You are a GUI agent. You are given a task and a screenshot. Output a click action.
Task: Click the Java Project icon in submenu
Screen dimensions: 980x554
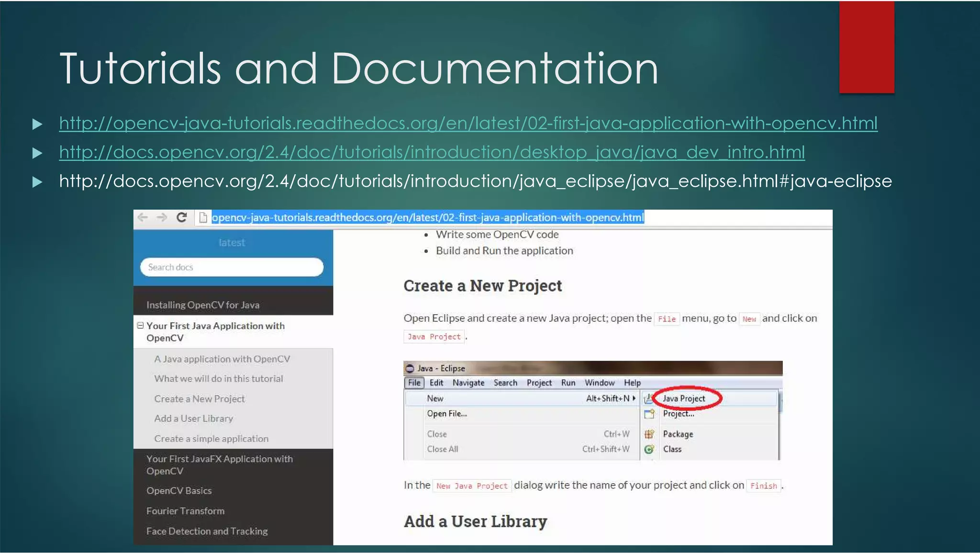tap(648, 398)
